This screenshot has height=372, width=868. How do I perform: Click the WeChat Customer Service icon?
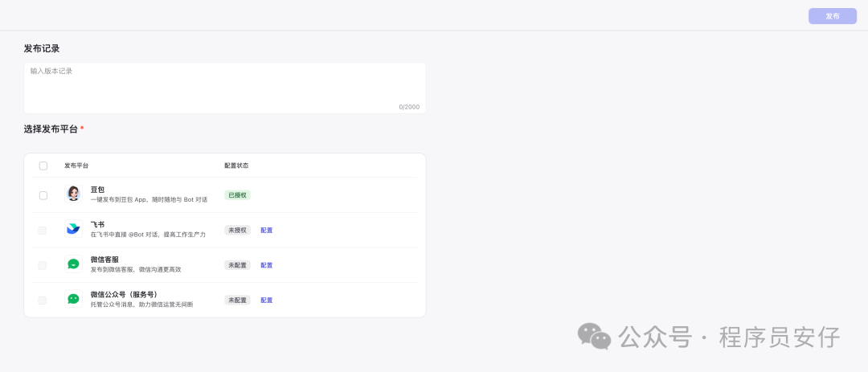pyautogui.click(x=73, y=264)
